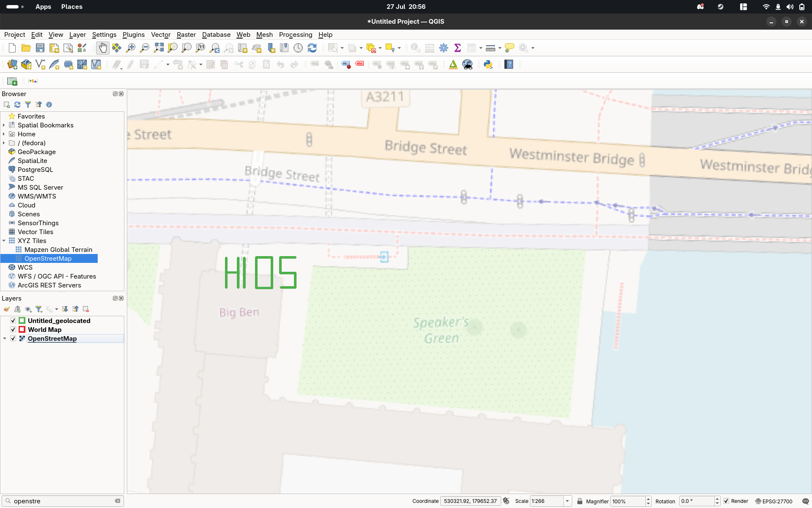Open the Raster menu
Image resolution: width=812 pixels, height=508 pixels.
186,35
